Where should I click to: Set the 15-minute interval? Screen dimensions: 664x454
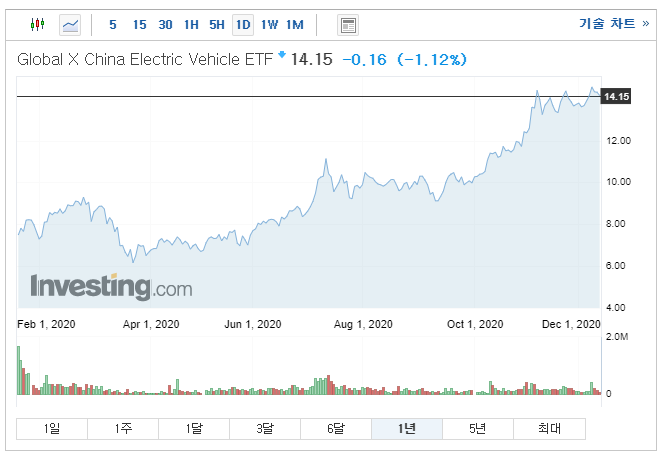tap(139, 25)
